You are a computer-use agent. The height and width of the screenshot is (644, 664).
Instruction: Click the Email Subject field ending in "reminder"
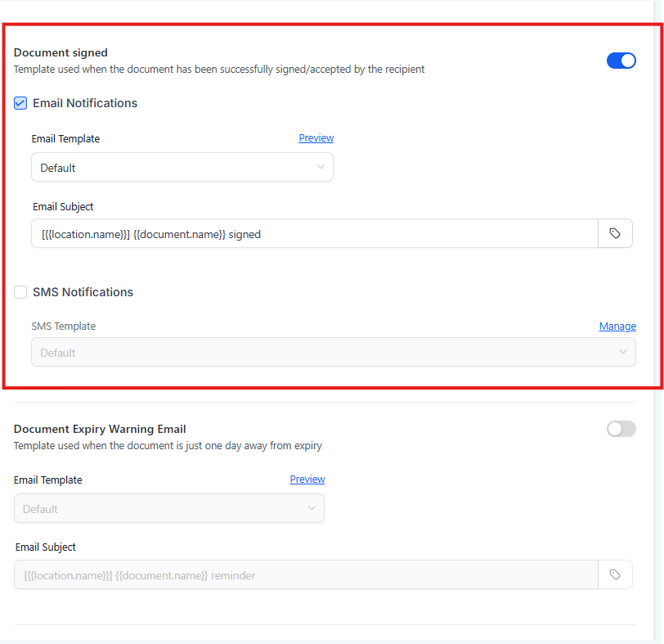point(306,574)
